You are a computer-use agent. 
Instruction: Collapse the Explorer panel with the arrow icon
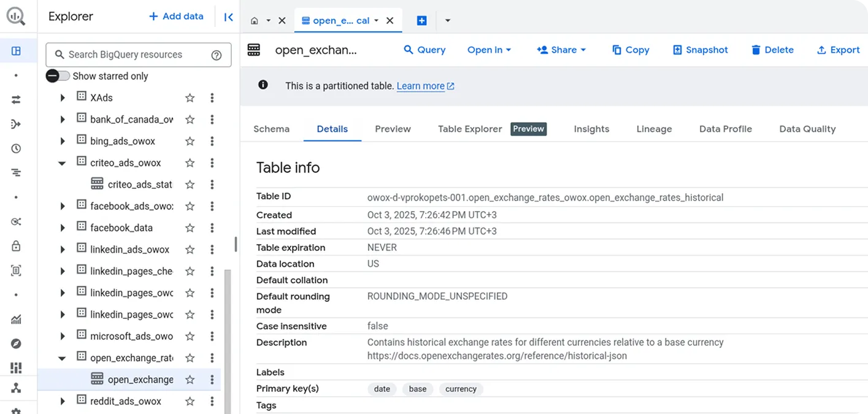click(228, 17)
